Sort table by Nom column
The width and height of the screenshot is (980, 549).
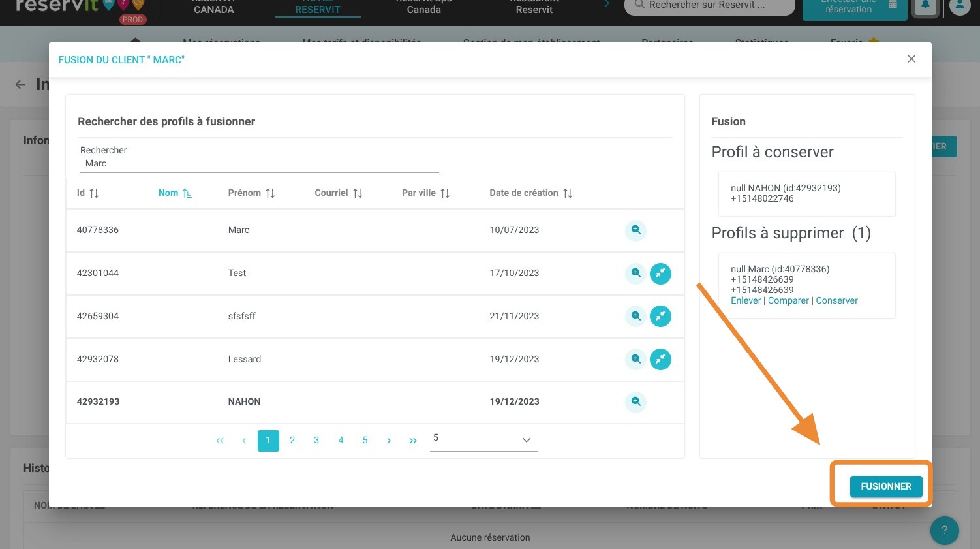pyautogui.click(x=175, y=193)
